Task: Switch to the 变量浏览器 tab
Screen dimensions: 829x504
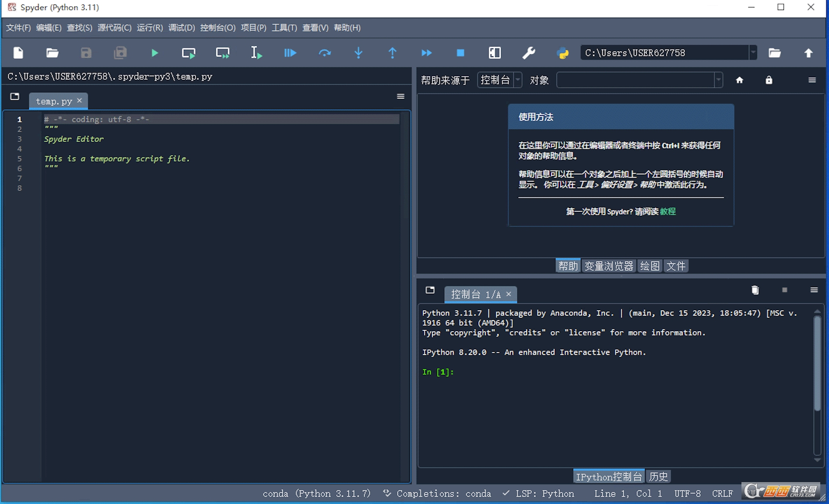Action: [609, 266]
